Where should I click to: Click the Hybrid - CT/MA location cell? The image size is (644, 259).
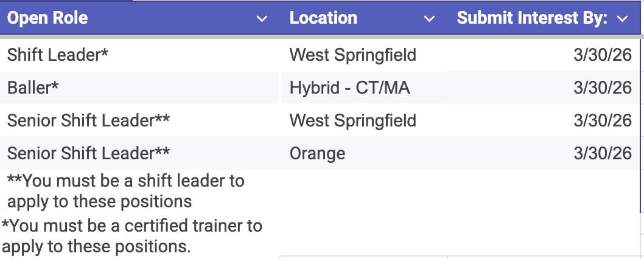349,88
